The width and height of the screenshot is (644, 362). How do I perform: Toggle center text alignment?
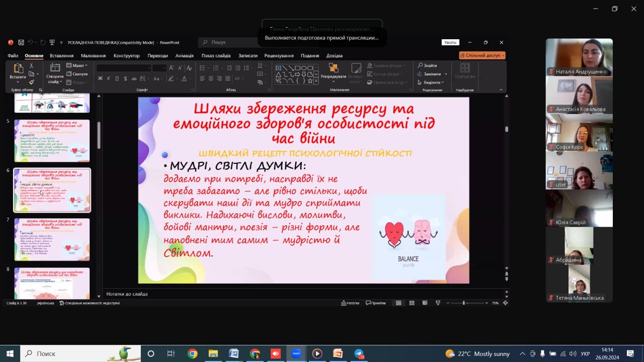211,78
